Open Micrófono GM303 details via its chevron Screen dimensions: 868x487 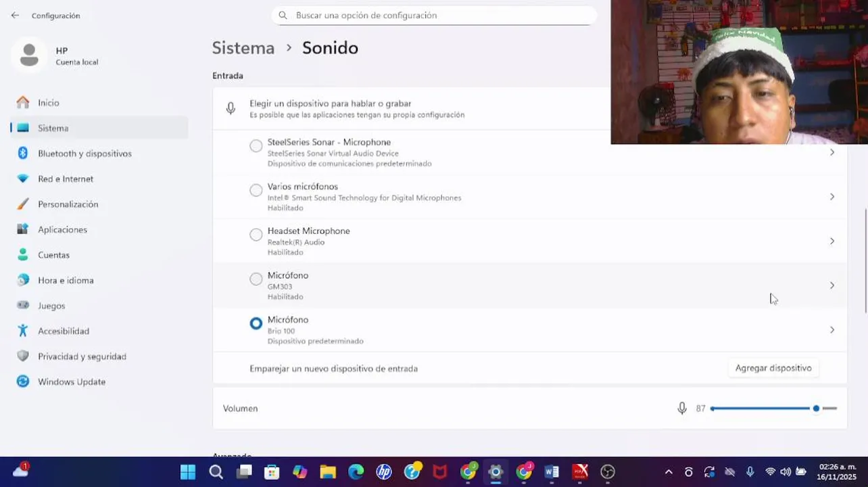coord(832,285)
